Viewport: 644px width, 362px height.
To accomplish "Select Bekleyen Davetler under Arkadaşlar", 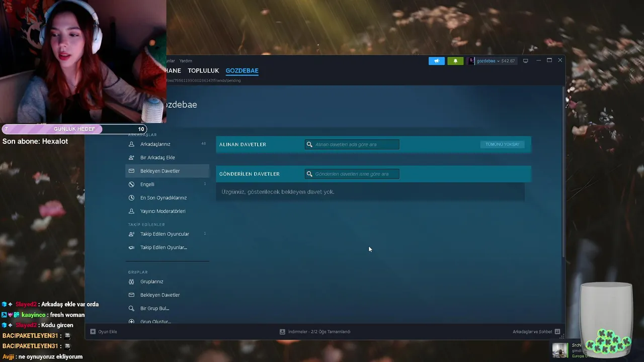I will point(167,171).
